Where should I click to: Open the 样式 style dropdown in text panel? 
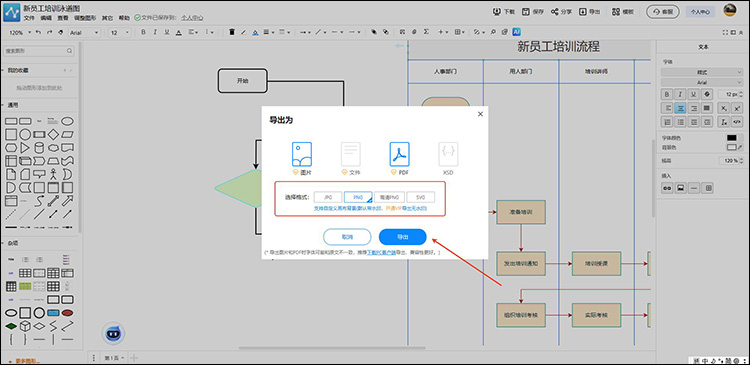tap(702, 72)
